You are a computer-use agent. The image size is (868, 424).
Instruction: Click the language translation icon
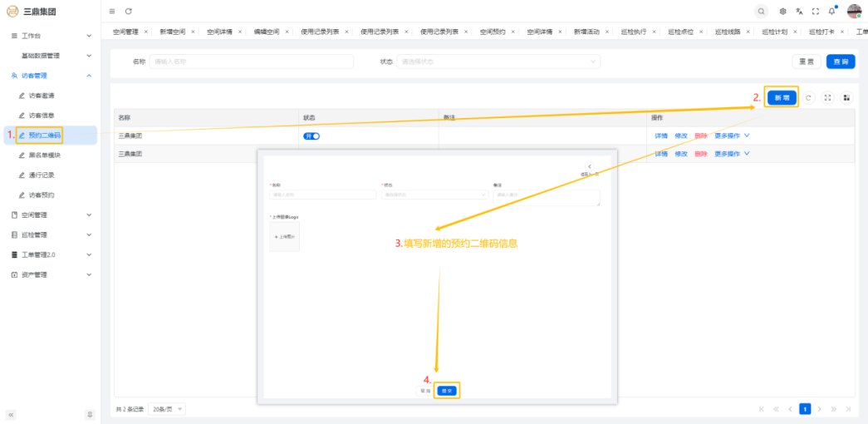pos(799,11)
